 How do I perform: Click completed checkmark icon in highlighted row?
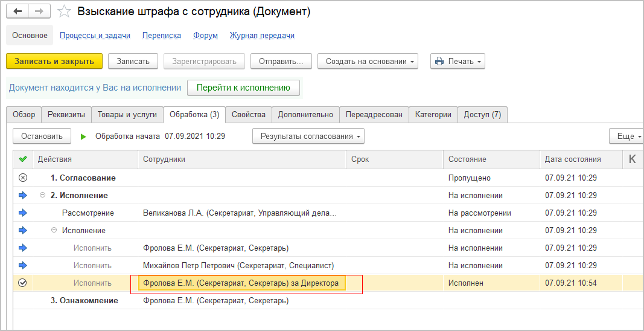(x=23, y=283)
